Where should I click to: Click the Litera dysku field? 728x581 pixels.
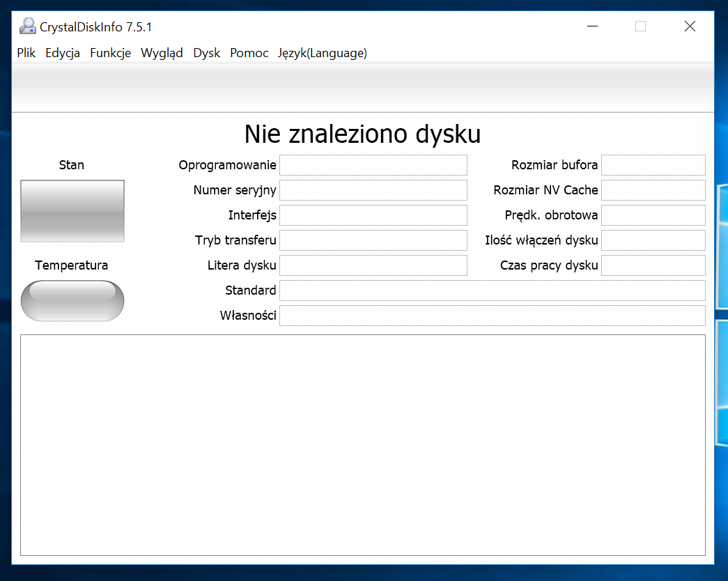coord(373,265)
